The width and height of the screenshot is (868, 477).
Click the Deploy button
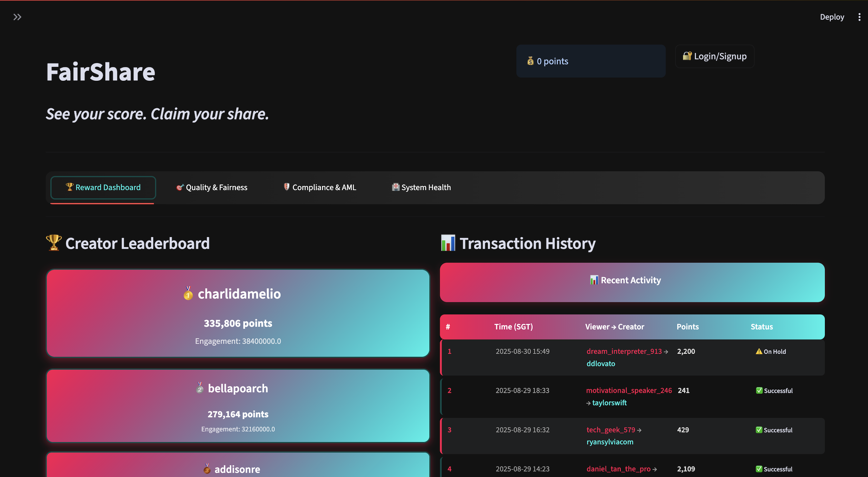(832, 17)
